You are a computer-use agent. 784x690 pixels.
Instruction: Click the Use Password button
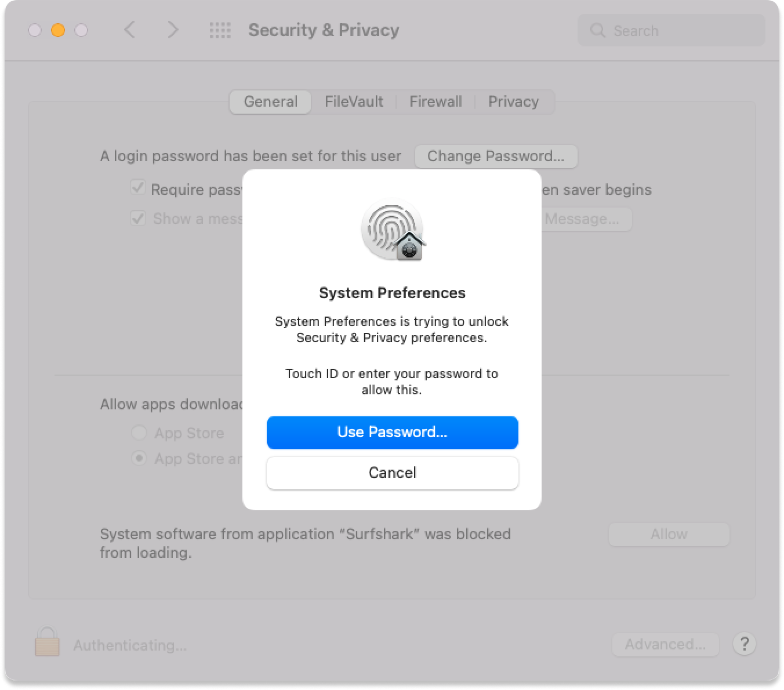point(392,432)
